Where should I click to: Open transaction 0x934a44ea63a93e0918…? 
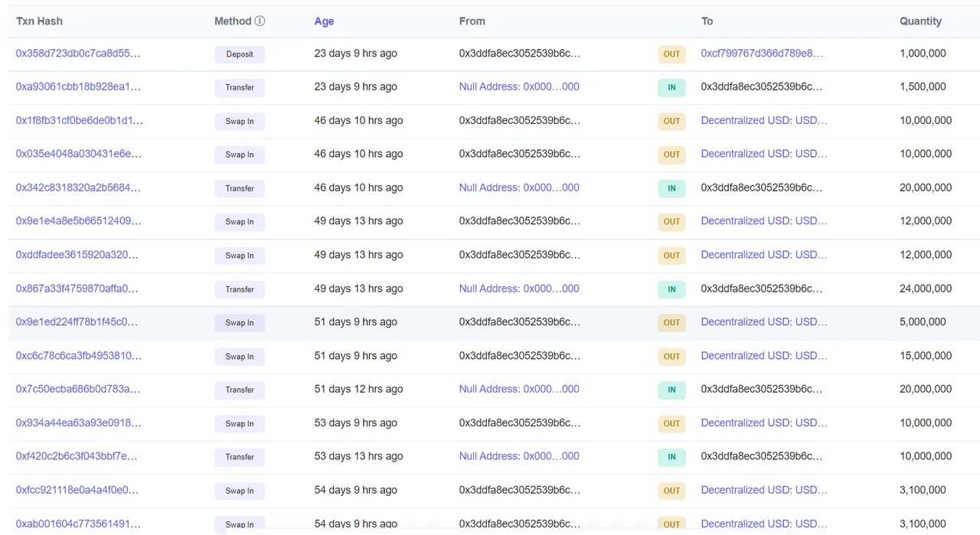[78, 422]
